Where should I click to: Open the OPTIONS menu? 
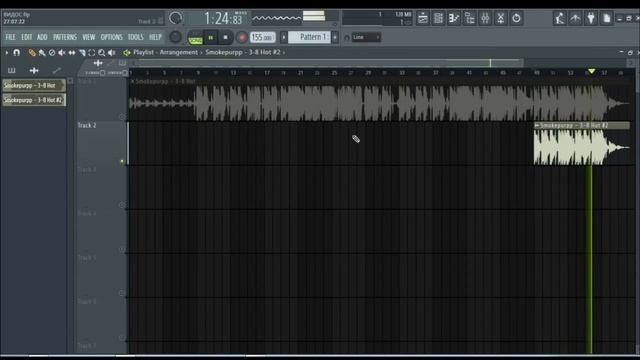tap(111, 37)
